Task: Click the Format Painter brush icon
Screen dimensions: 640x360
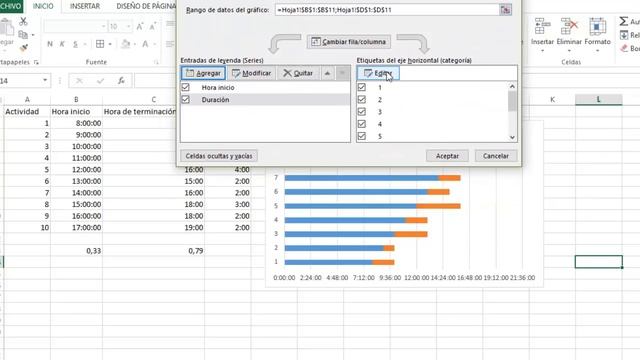Action: click(24, 48)
